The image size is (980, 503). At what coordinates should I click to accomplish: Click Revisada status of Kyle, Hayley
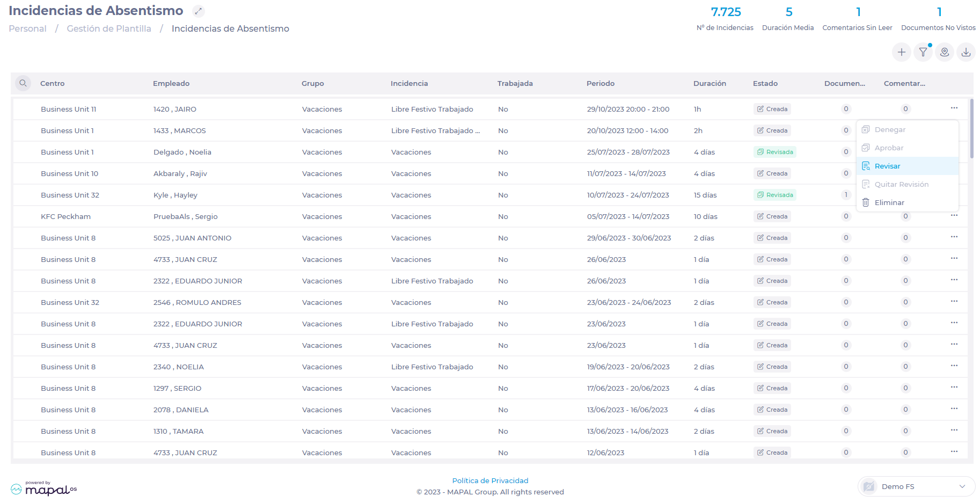point(775,195)
